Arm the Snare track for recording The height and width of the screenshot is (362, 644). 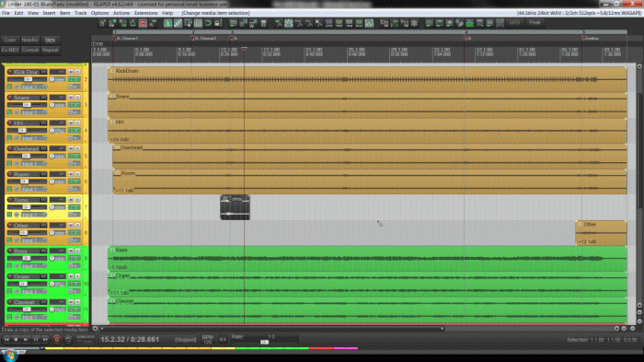pyautogui.click(x=10, y=98)
